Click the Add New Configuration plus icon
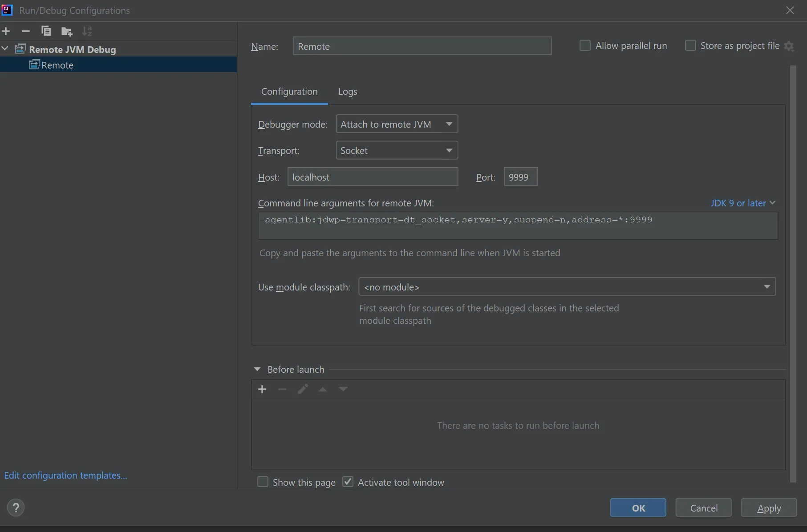This screenshot has height=532, width=807. [x=6, y=31]
